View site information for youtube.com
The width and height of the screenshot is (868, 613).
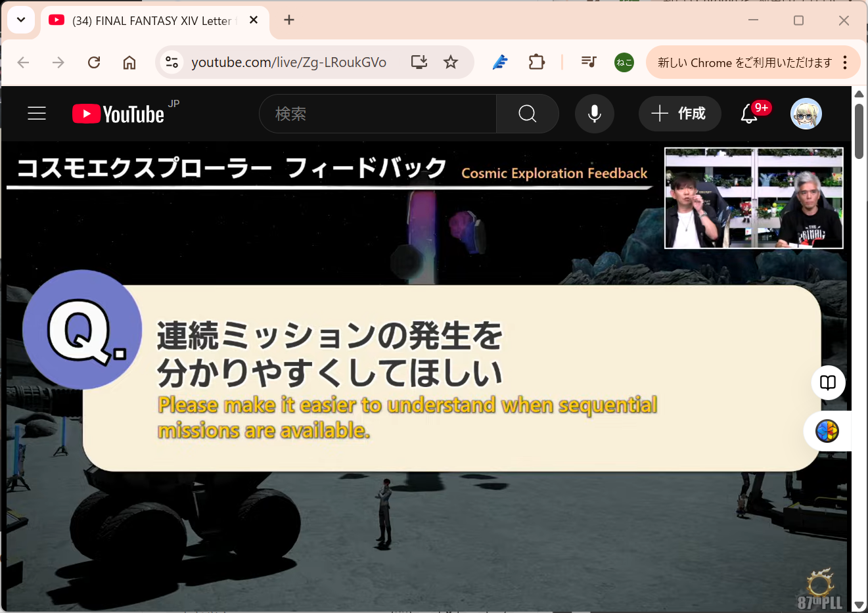171,62
